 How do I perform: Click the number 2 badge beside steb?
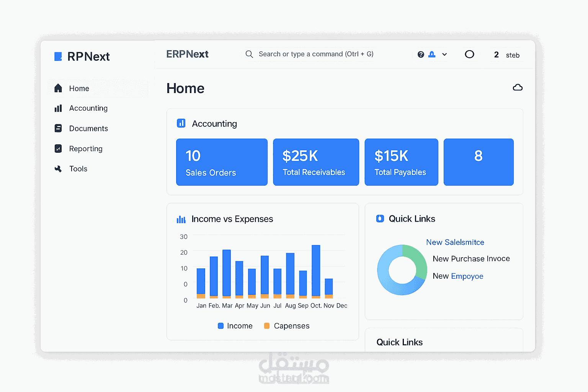click(x=496, y=55)
